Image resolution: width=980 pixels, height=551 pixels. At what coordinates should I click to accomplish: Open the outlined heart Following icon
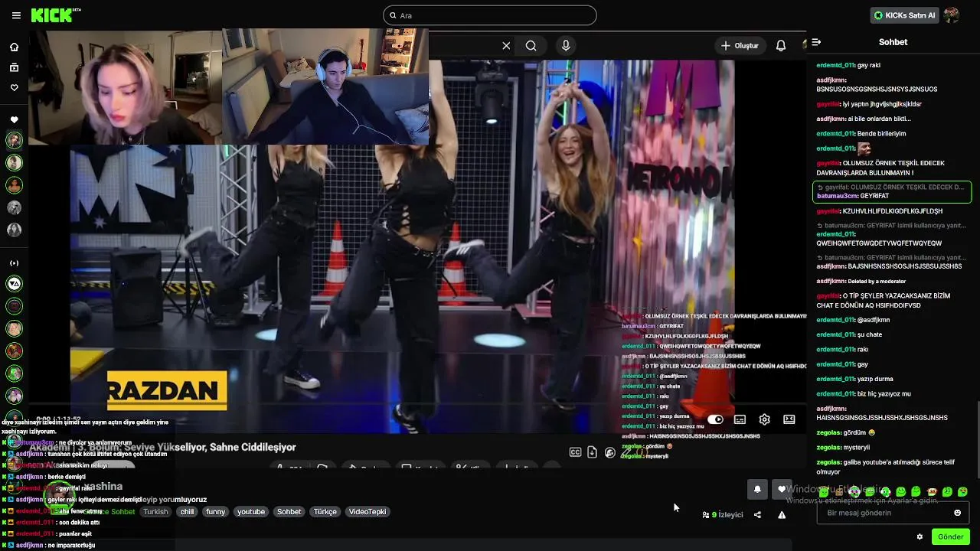(x=14, y=88)
